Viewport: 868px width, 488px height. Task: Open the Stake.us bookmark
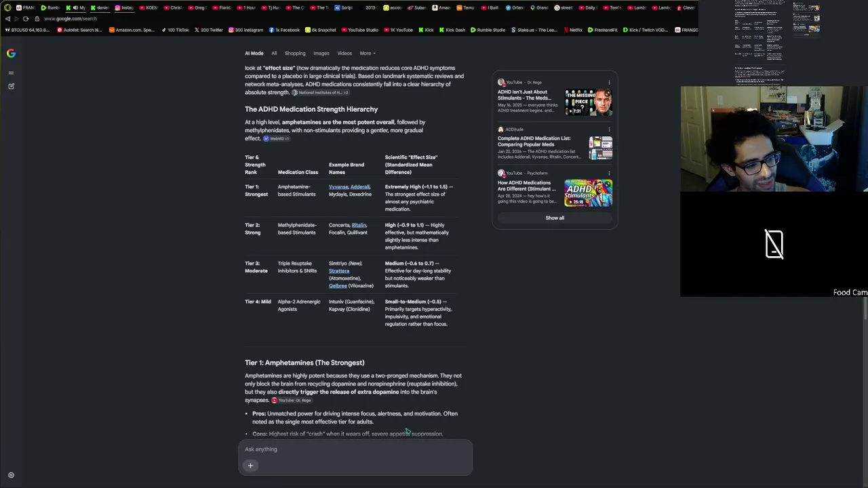pos(534,30)
